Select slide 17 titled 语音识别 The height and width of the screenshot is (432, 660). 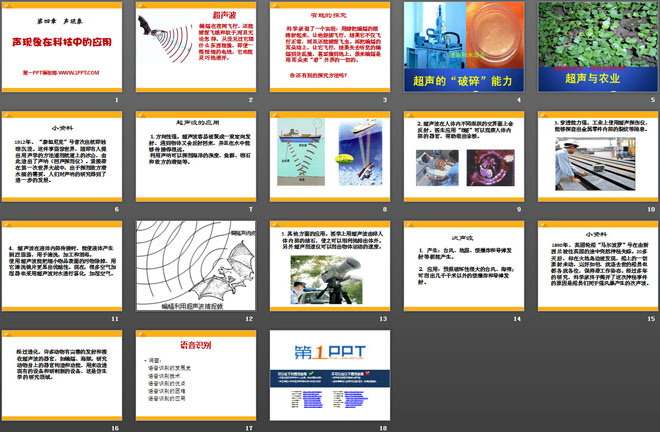[196, 375]
